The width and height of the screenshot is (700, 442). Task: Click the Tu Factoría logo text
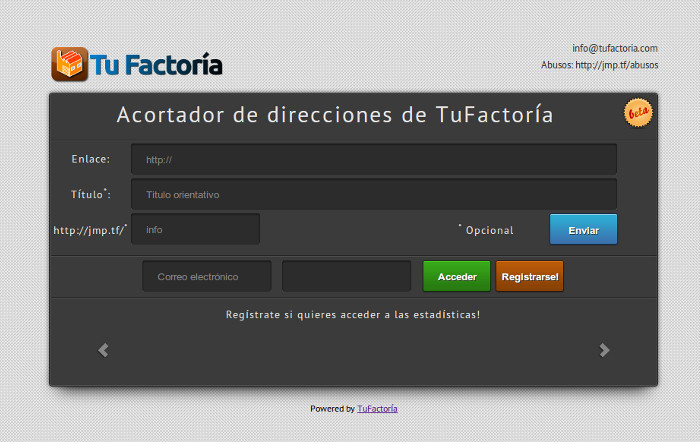156,65
